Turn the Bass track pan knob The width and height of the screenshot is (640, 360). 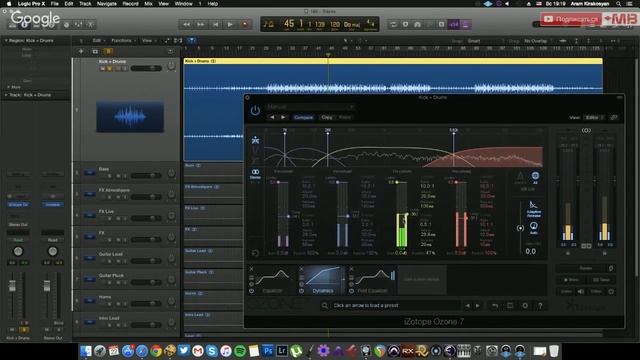[x=171, y=173]
